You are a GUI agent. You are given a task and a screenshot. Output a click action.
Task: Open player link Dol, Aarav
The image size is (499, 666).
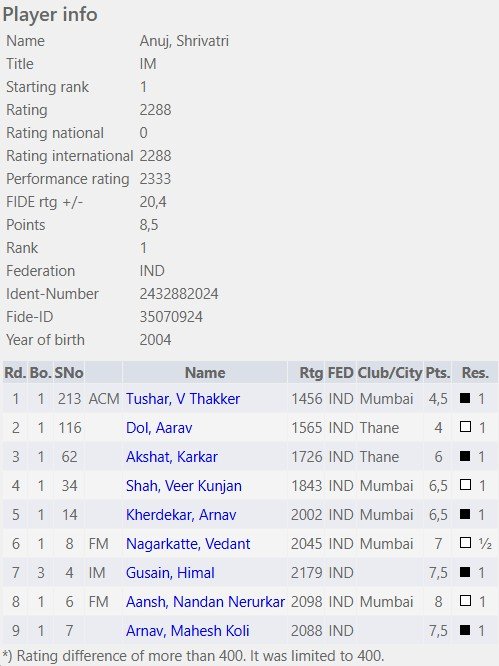coord(159,428)
